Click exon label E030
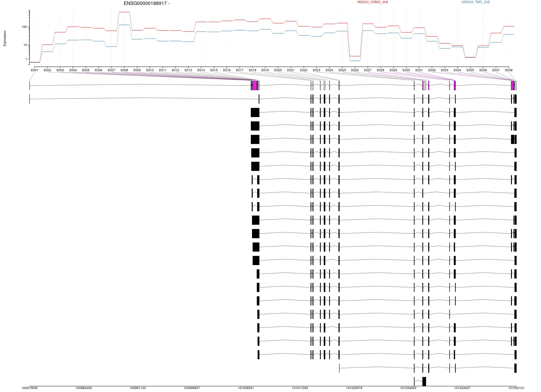This screenshot has width=541, height=392. (406, 70)
